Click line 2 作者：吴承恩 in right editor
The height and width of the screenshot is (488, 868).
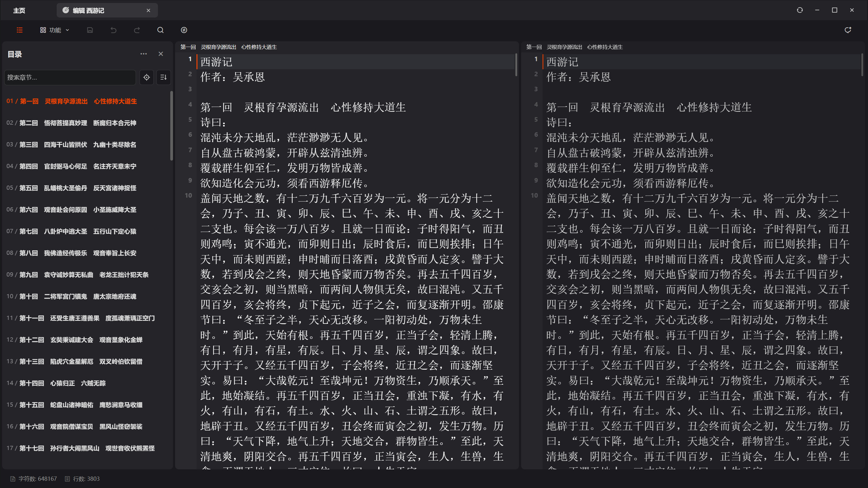click(579, 77)
